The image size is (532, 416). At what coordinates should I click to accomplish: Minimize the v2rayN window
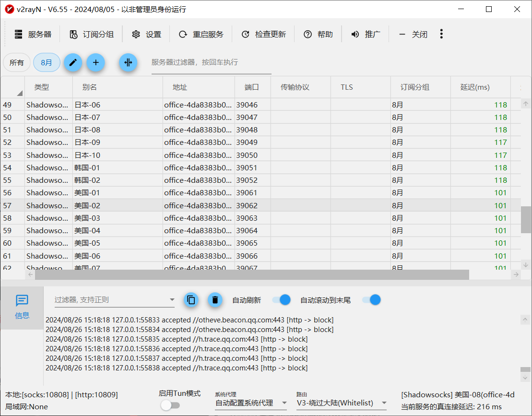pos(461,9)
